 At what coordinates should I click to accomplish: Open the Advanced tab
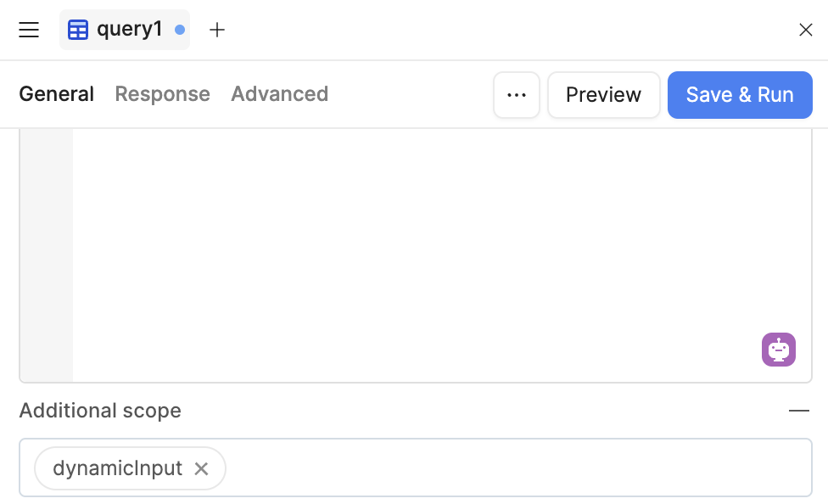279,94
